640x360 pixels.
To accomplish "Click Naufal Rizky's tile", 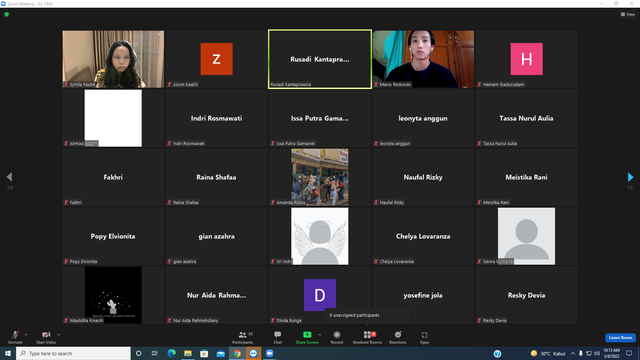I will point(423,177).
